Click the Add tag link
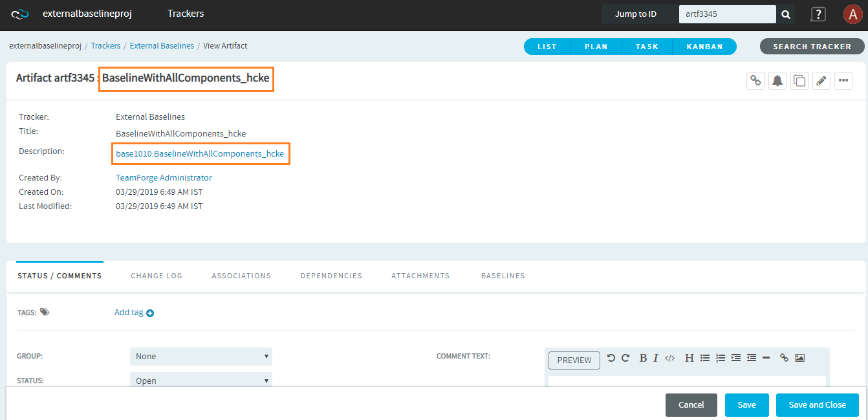This screenshot has width=868, height=420. point(129,313)
